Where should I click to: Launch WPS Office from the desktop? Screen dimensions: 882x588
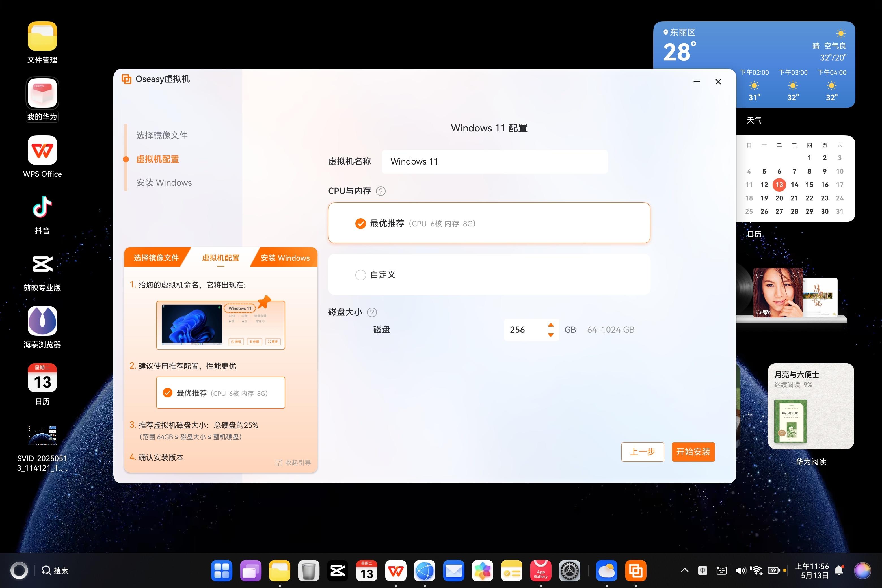[42, 150]
